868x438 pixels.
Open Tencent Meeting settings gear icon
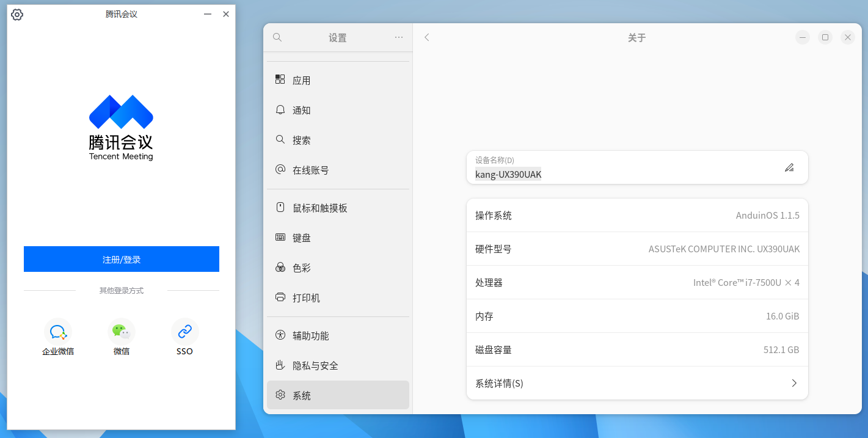17,14
